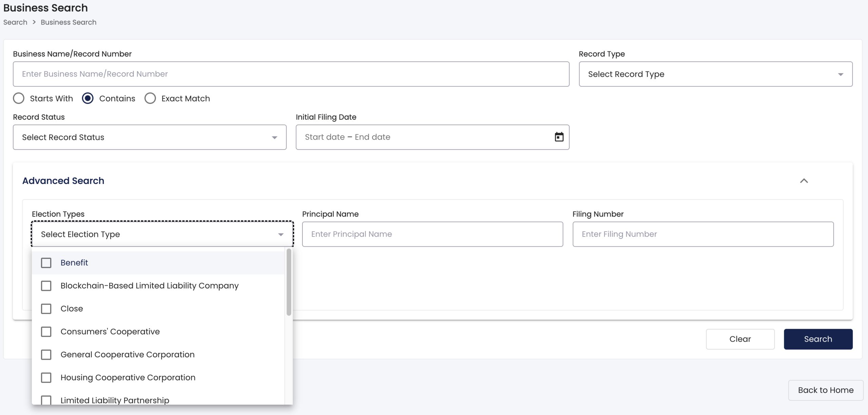Select the Exact Match radio button
The width and height of the screenshot is (868, 415).
click(150, 98)
